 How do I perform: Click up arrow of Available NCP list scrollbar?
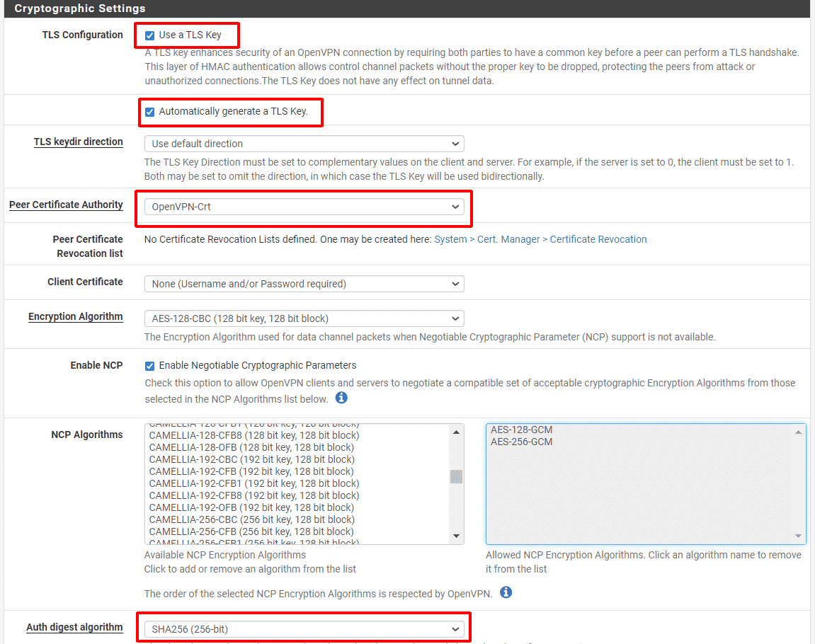tap(457, 432)
